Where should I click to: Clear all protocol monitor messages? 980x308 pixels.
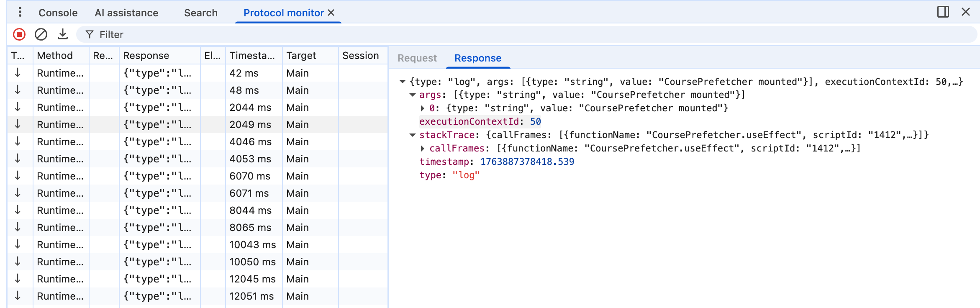click(41, 34)
